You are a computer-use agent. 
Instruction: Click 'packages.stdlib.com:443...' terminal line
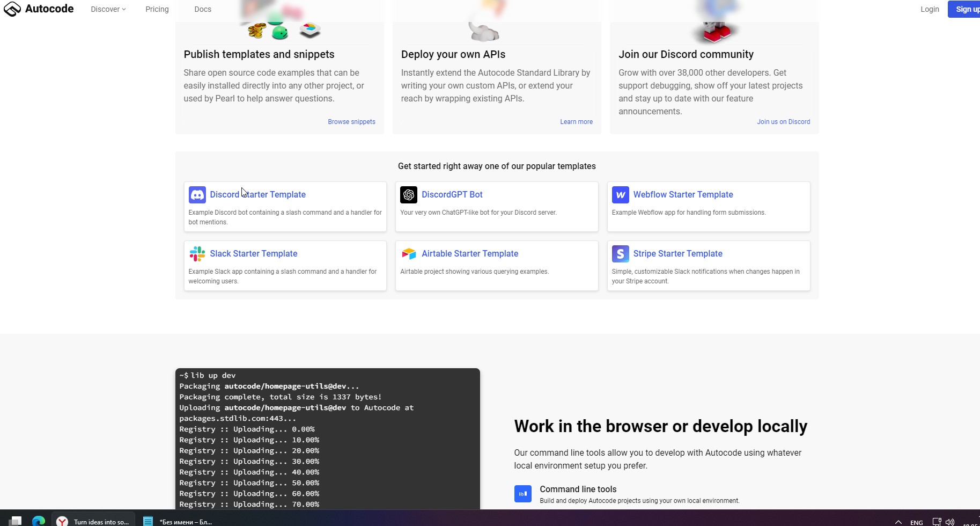(x=238, y=418)
